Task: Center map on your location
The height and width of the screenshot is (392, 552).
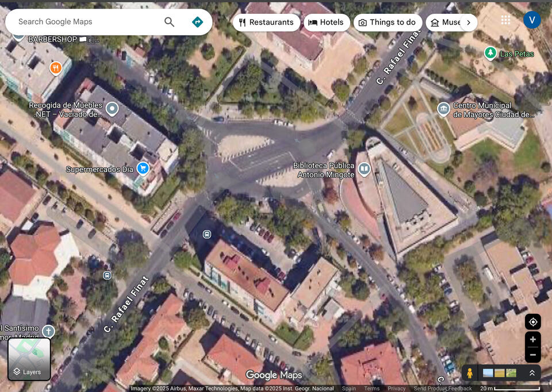Action: (x=532, y=321)
